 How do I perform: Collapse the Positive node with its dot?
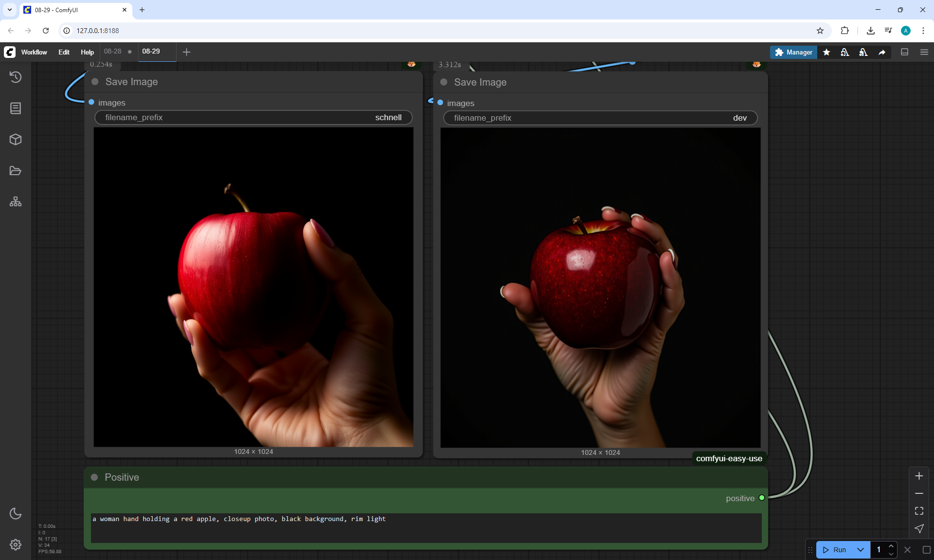click(94, 477)
